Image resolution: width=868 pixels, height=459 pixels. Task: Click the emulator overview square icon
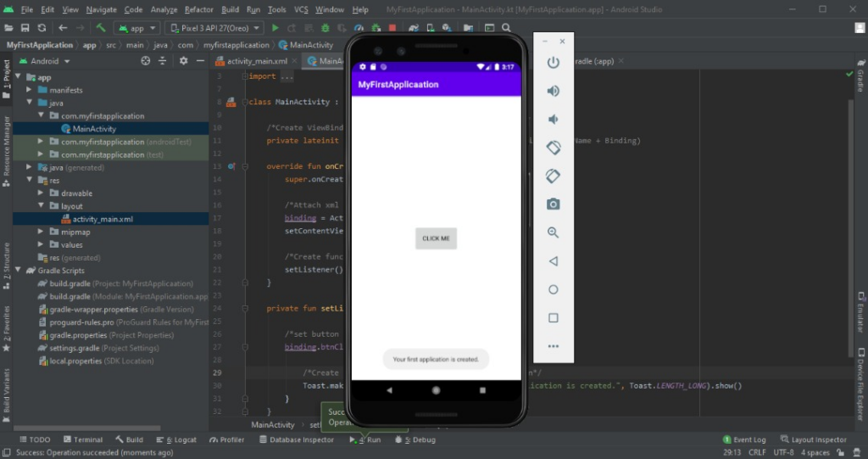[553, 318]
